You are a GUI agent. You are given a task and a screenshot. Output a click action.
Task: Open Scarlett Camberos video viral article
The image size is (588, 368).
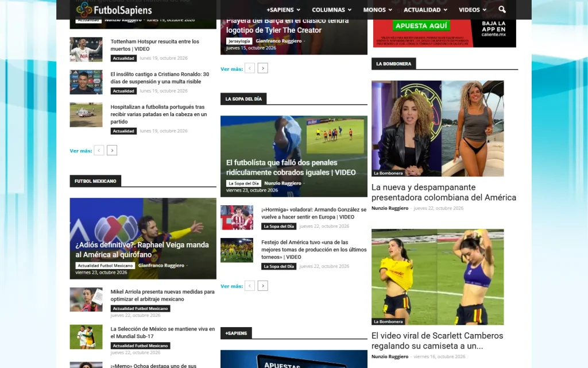pos(437,340)
